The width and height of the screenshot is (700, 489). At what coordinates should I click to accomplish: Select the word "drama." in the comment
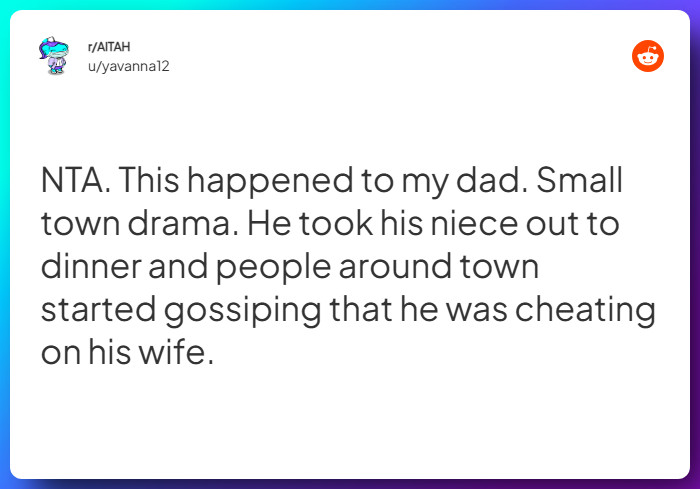coord(183,223)
